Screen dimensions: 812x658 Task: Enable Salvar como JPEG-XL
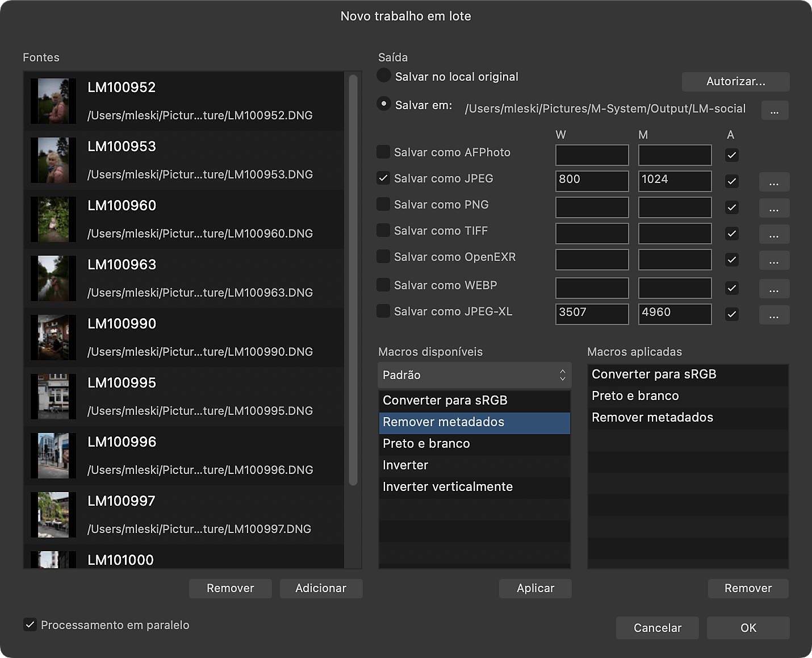[x=383, y=311]
